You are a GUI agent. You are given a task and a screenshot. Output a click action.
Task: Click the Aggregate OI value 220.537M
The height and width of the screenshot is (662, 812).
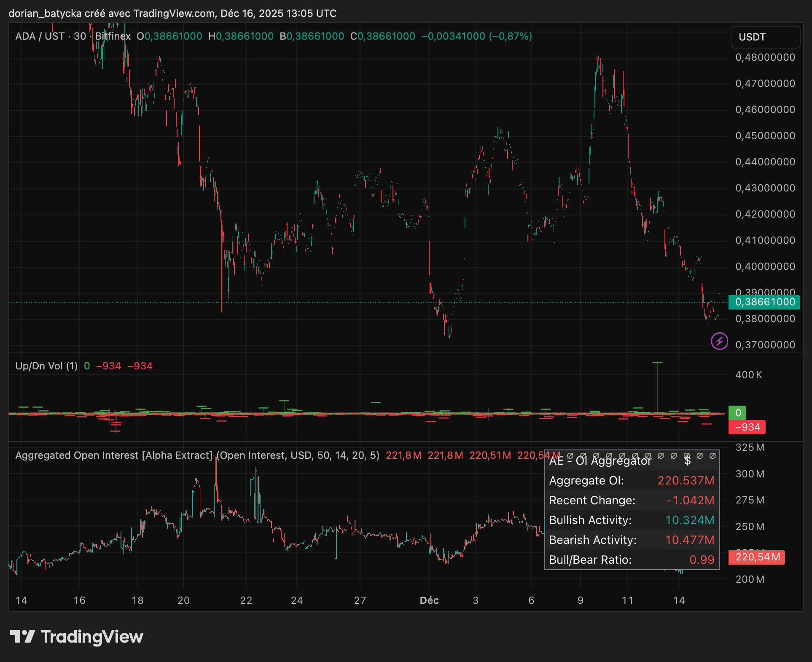686,480
